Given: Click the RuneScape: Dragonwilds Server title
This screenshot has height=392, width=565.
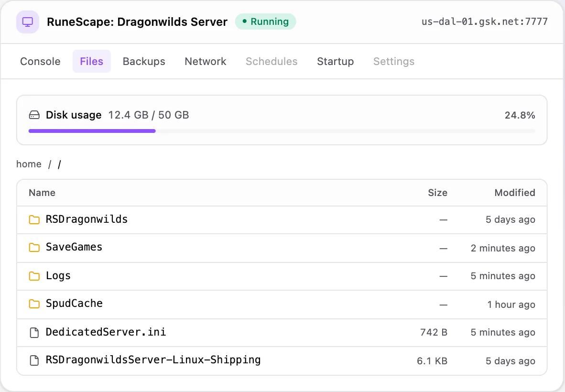Looking at the screenshot, I should (x=137, y=22).
